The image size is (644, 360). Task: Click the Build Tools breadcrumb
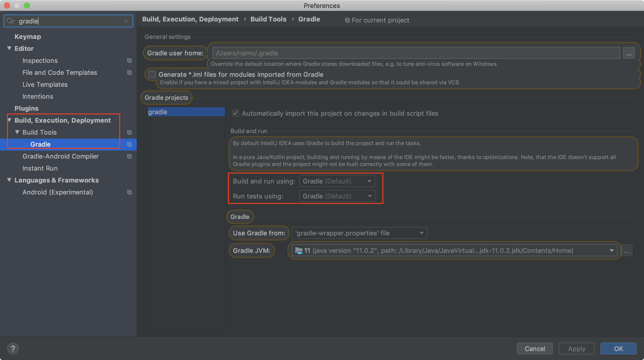coord(268,19)
